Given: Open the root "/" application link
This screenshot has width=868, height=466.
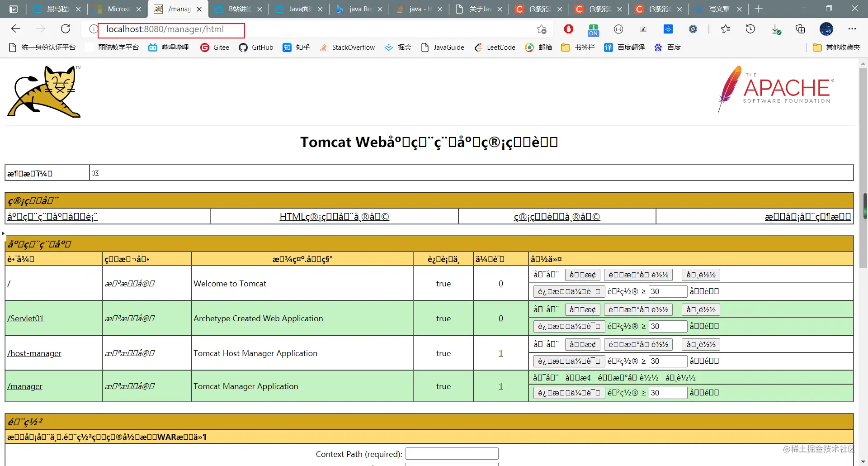Looking at the screenshot, I should pos(9,284).
